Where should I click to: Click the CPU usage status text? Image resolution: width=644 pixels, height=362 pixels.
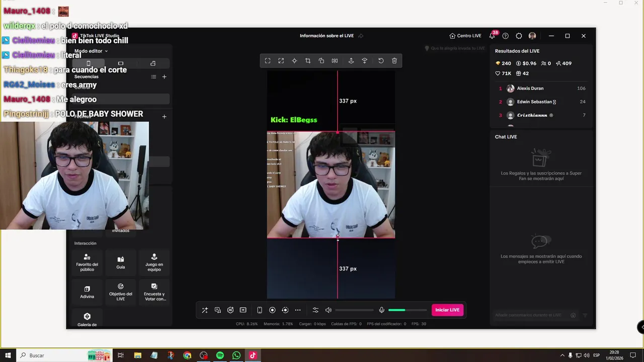click(247, 324)
